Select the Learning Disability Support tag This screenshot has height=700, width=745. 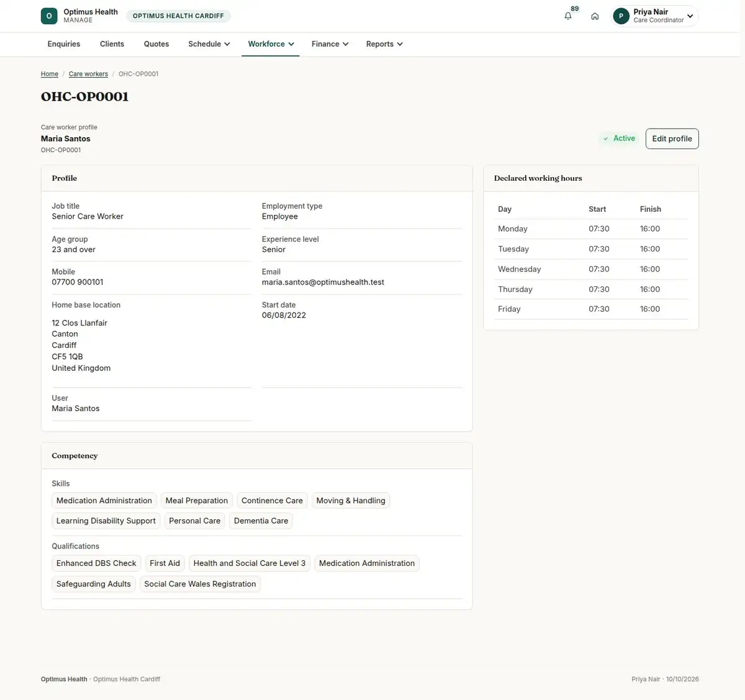(x=106, y=521)
